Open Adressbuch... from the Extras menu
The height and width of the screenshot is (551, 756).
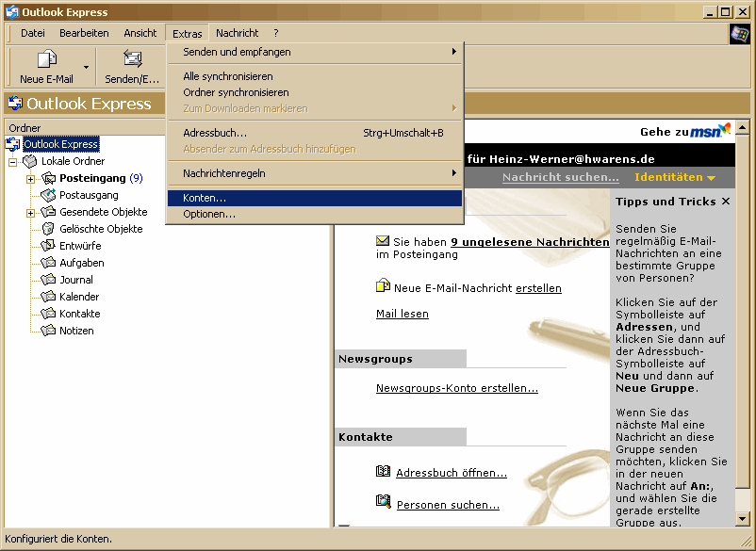tap(315, 133)
